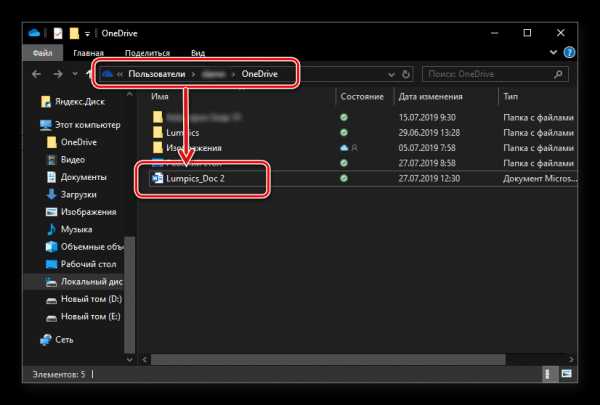Image resolution: width=600 pixels, height=405 pixels.
Task: Switch to the Поделиться ribbon tab
Action: click(x=147, y=53)
